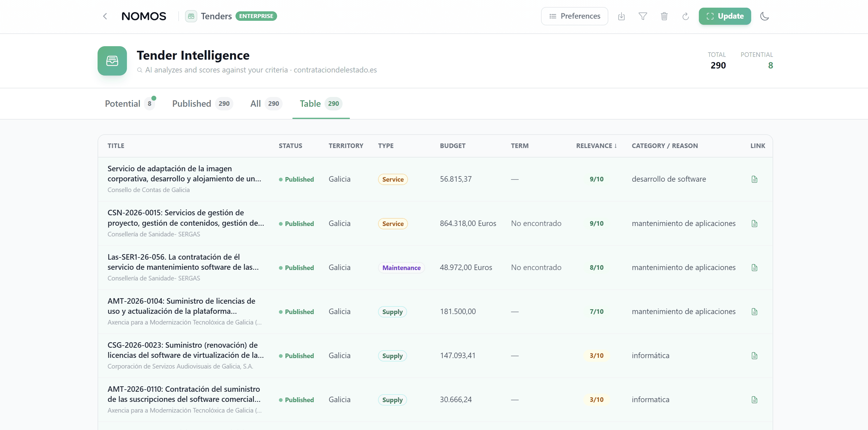Image resolution: width=868 pixels, height=430 pixels.
Task: Open tender 'CSG-2026-0023: Suministro (renovación)'
Action: click(x=186, y=350)
